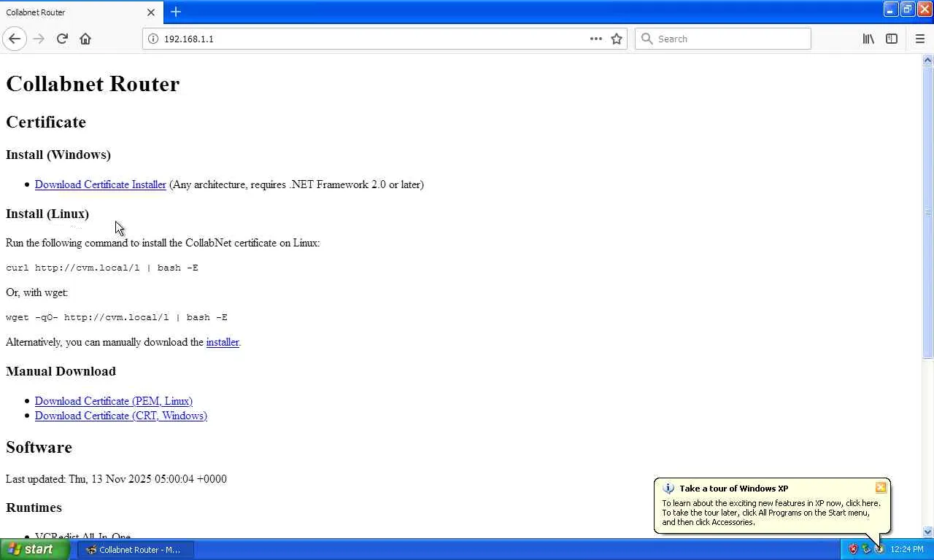The image size is (934, 560).
Task: Open the page actions three-dot menu
Action: pyautogui.click(x=596, y=39)
